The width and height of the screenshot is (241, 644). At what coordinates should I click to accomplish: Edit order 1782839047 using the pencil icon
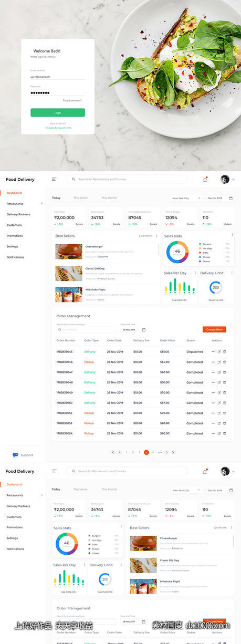(219, 372)
